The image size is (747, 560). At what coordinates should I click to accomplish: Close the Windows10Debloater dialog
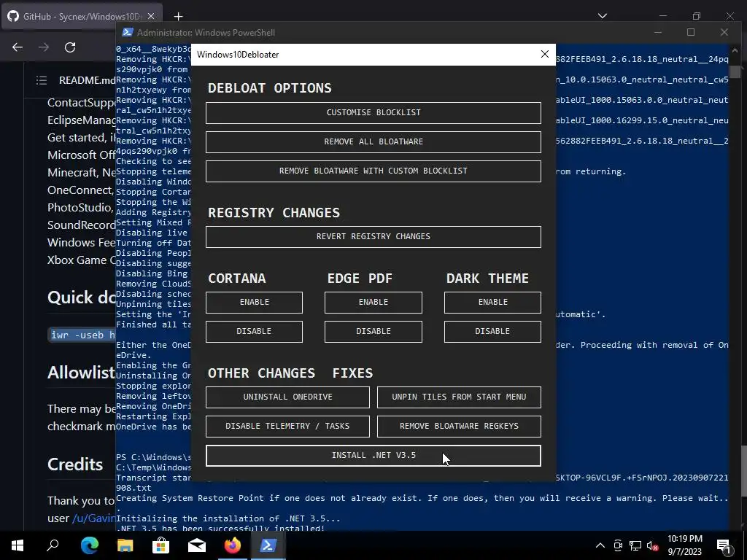[x=544, y=54]
